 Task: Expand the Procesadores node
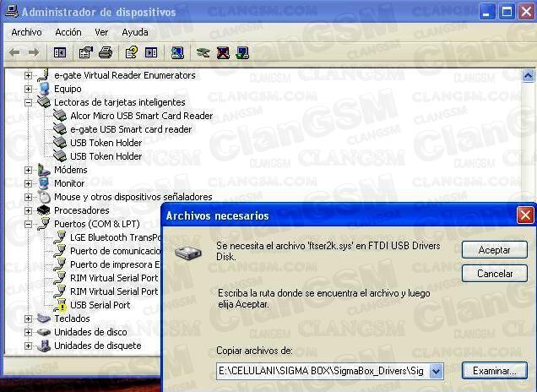(28, 210)
